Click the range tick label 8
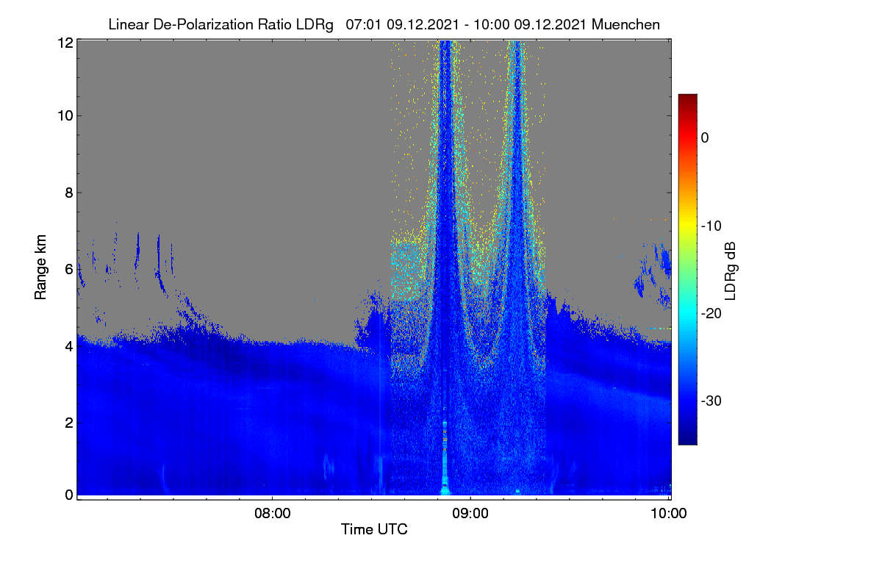 [x=69, y=193]
